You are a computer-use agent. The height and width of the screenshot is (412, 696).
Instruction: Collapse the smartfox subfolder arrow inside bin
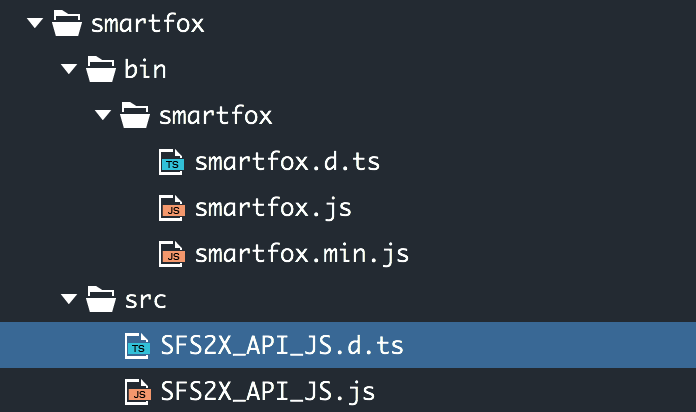(103, 115)
